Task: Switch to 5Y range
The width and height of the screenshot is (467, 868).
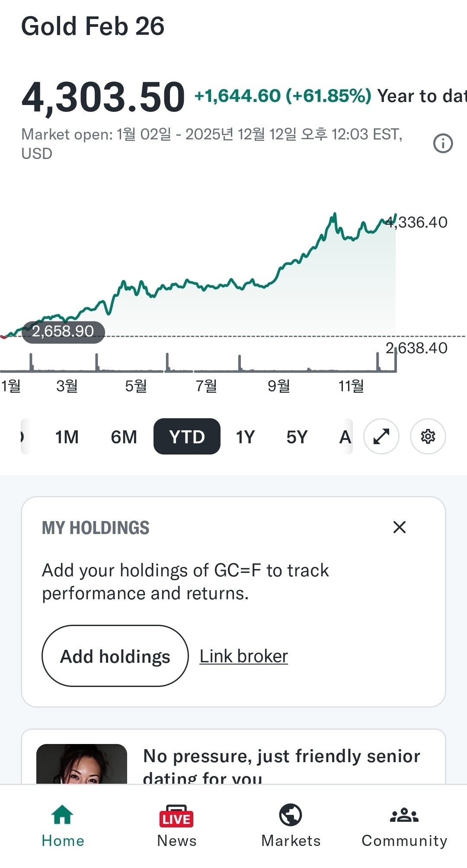Action: pyautogui.click(x=297, y=437)
